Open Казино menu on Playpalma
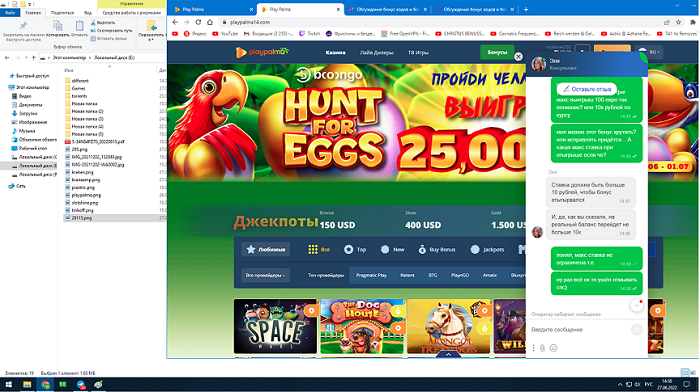The height and width of the screenshot is (392, 700). click(x=335, y=53)
